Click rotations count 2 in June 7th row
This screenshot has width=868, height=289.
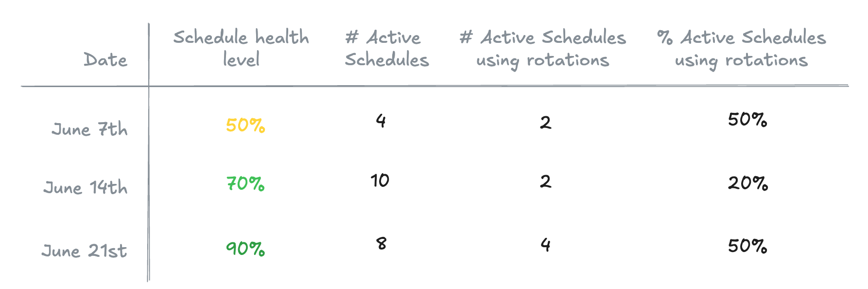[x=546, y=122]
